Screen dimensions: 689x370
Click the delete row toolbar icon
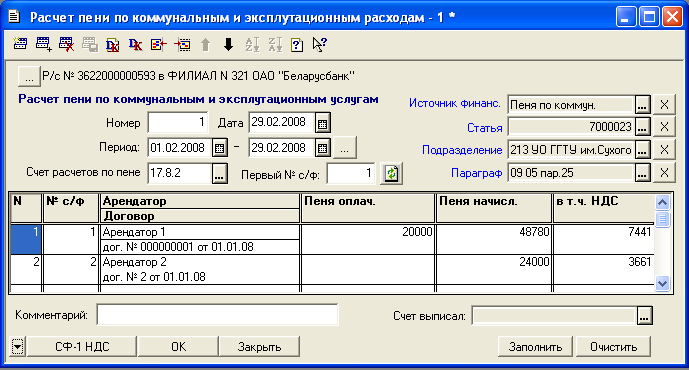point(66,44)
